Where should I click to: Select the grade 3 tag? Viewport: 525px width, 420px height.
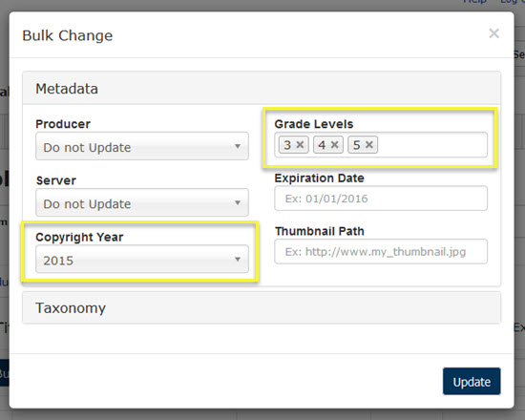point(287,145)
